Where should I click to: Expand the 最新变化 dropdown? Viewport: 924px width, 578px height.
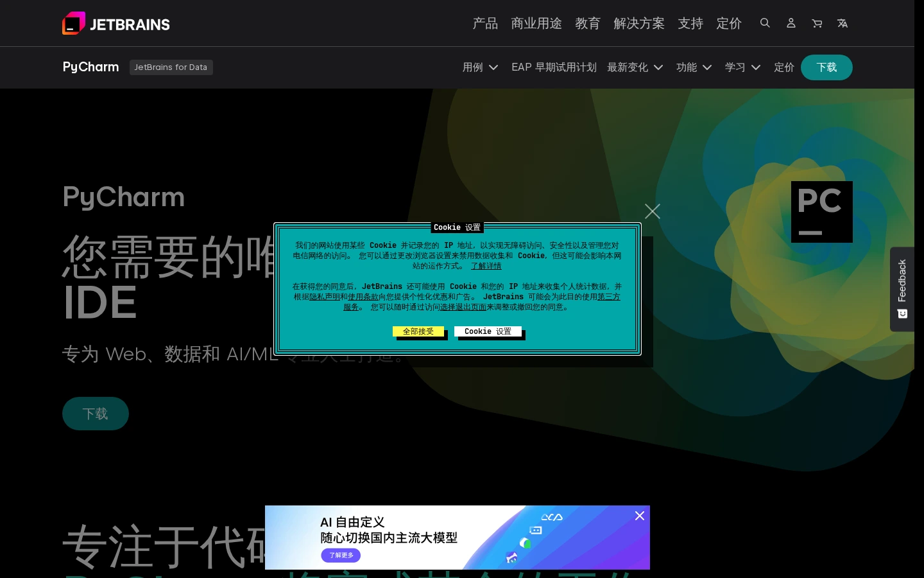click(635, 67)
